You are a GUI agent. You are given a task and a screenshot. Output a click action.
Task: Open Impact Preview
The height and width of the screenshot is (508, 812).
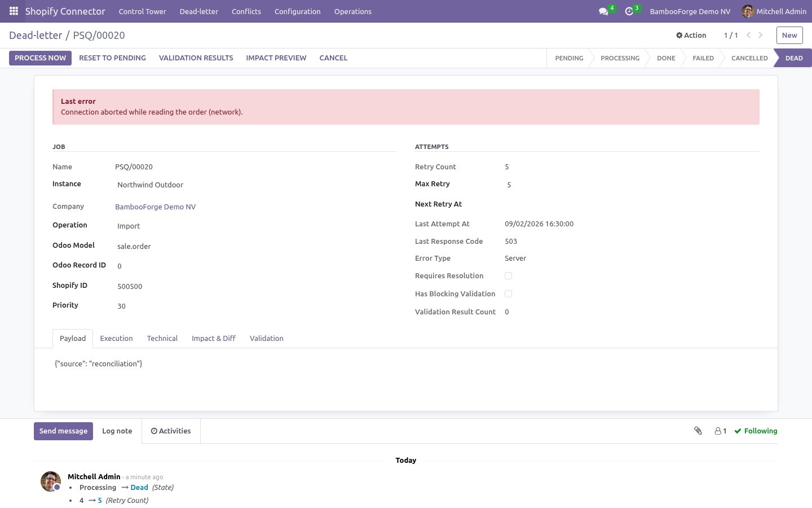pyautogui.click(x=276, y=58)
